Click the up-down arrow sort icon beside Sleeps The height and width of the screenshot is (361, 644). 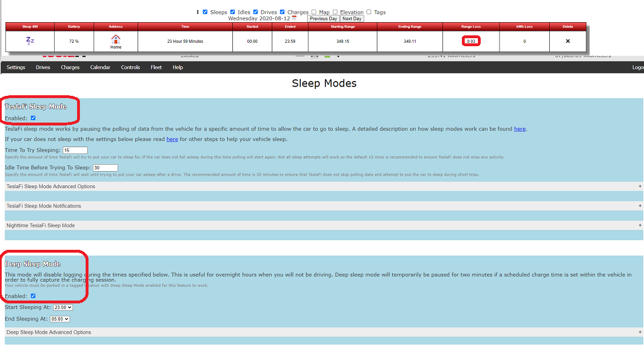[x=198, y=12]
